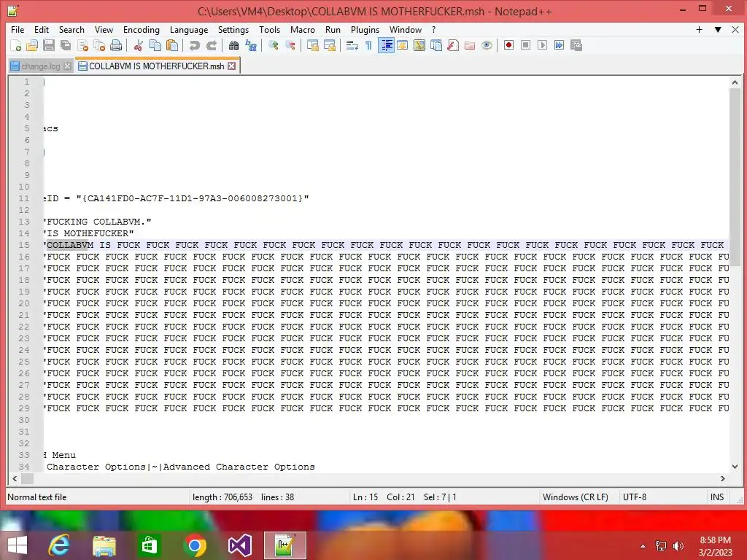This screenshot has height=560, width=747.
Task: Click the vertical scrollbar thumb
Action: [735, 177]
